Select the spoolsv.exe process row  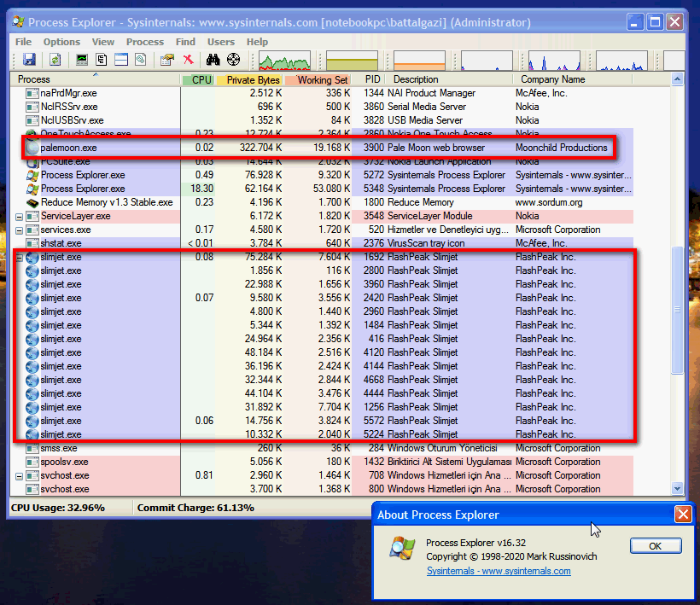point(322,462)
